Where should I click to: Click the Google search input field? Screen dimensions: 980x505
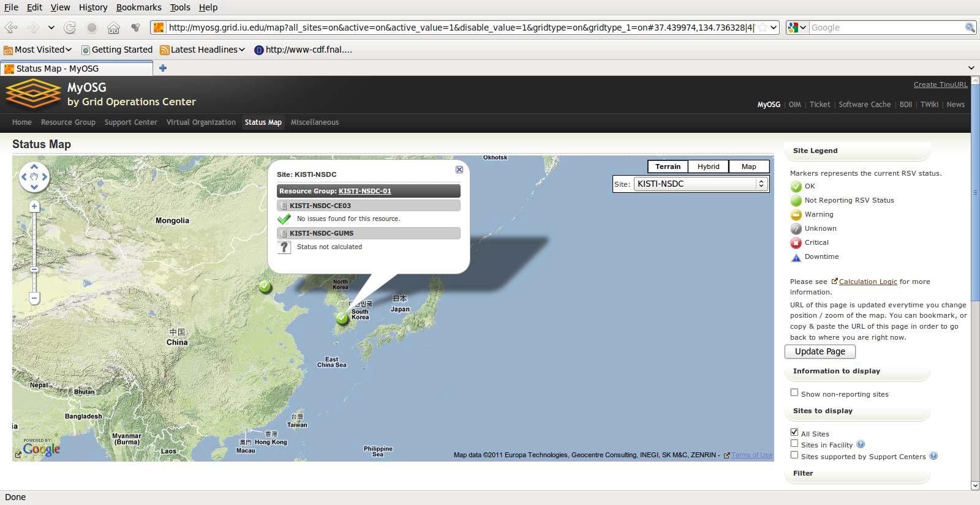pyautogui.click(x=886, y=28)
